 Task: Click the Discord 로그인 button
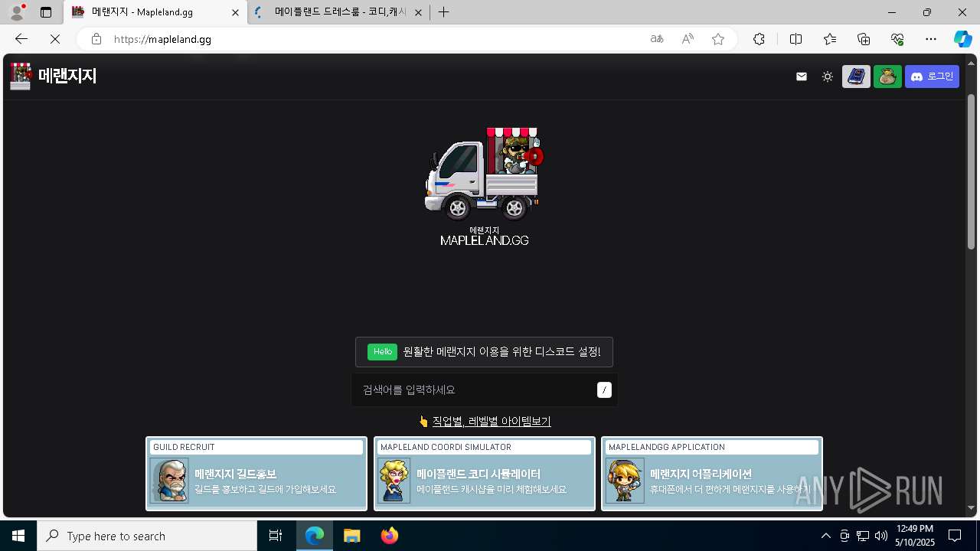(x=932, y=77)
